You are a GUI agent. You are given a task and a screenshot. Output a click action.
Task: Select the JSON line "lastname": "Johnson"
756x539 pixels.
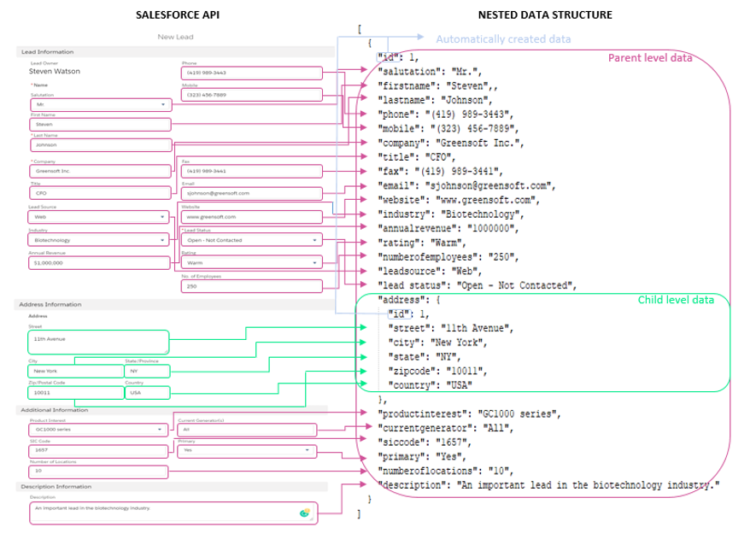tap(436, 100)
